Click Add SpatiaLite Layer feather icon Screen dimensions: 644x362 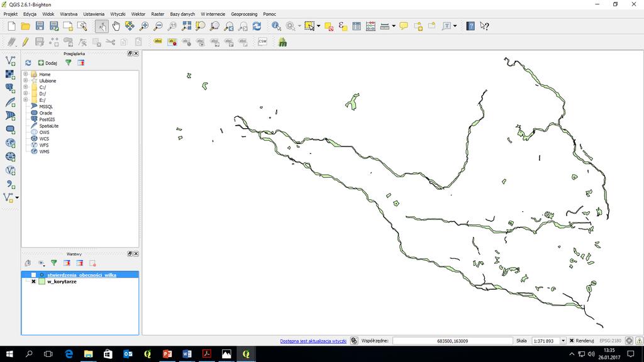point(10,102)
